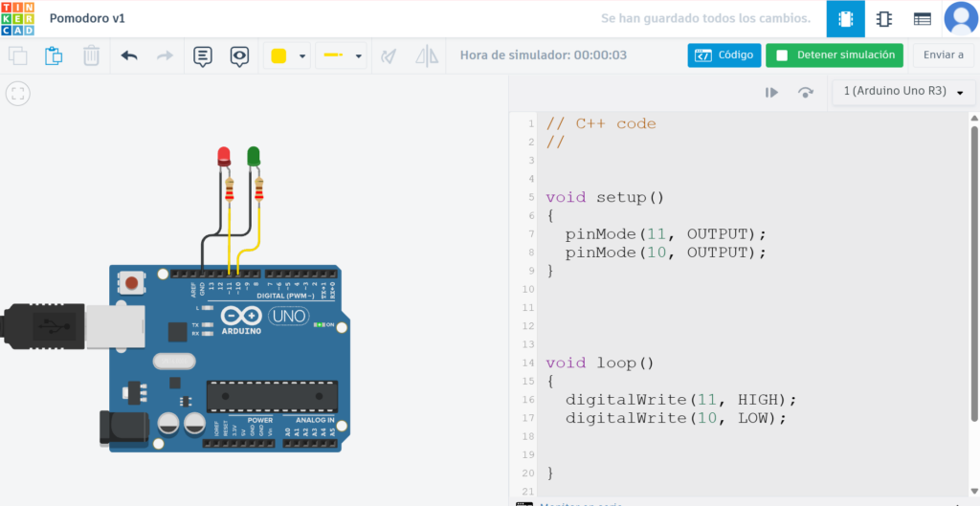
Task: Toggle the Código editor panel
Action: 724,55
